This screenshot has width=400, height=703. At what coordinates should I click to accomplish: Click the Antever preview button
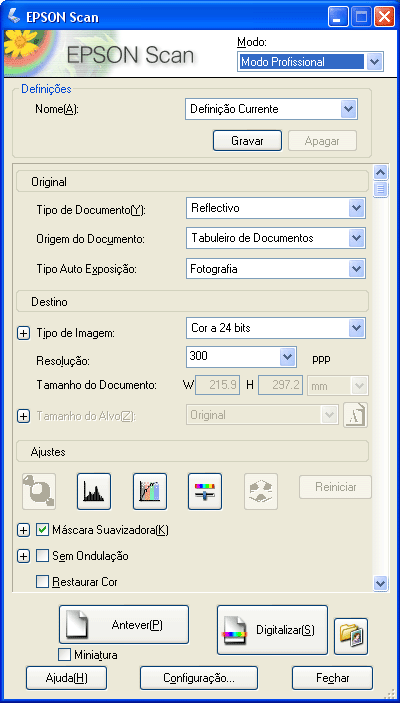124,625
